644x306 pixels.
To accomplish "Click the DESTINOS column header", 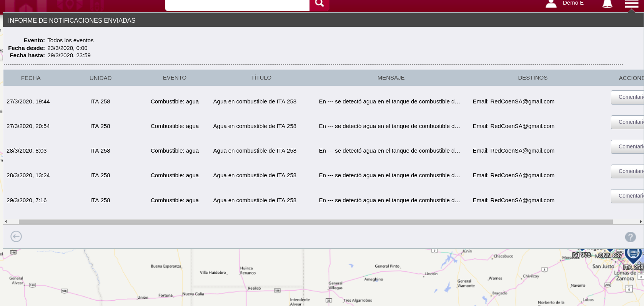I will coord(533,78).
